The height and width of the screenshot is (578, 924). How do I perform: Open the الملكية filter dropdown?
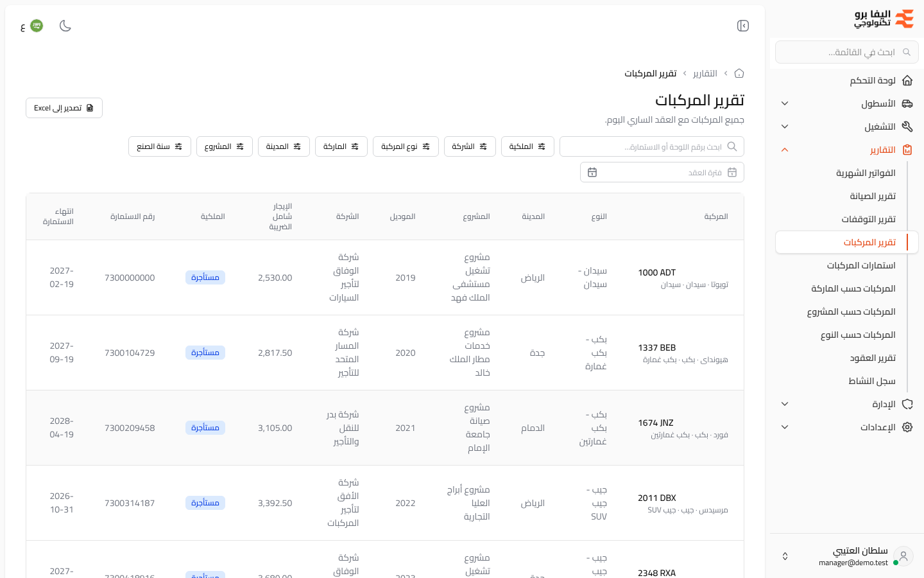[x=527, y=146]
